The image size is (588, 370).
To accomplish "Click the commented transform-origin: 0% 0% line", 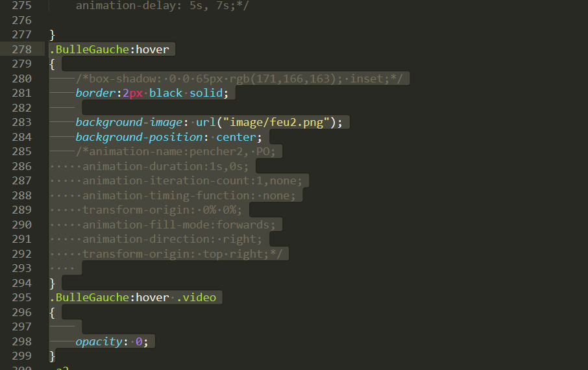I will [x=162, y=210].
